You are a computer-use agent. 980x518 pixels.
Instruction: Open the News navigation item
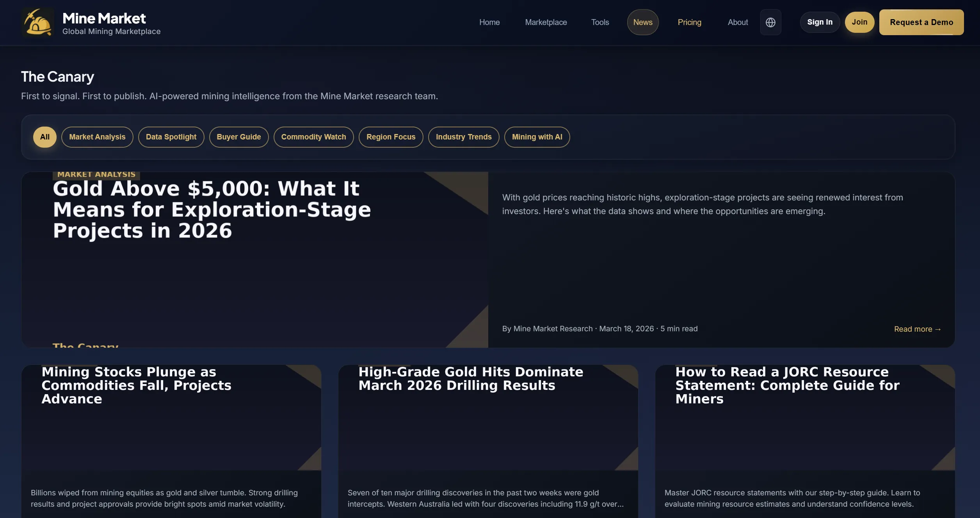tap(642, 22)
